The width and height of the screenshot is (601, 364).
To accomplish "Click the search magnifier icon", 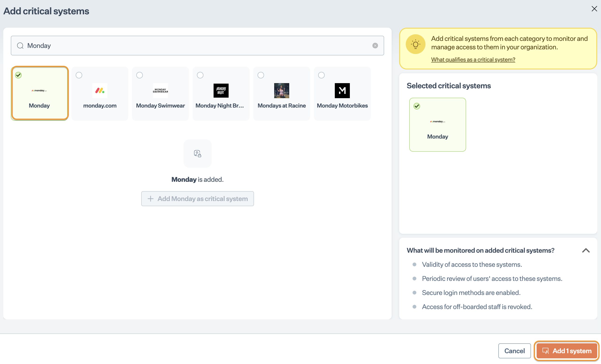I will pos(20,46).
